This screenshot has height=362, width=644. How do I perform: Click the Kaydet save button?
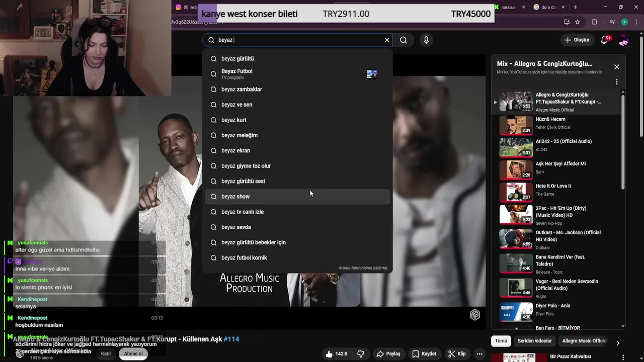point(424,354)
